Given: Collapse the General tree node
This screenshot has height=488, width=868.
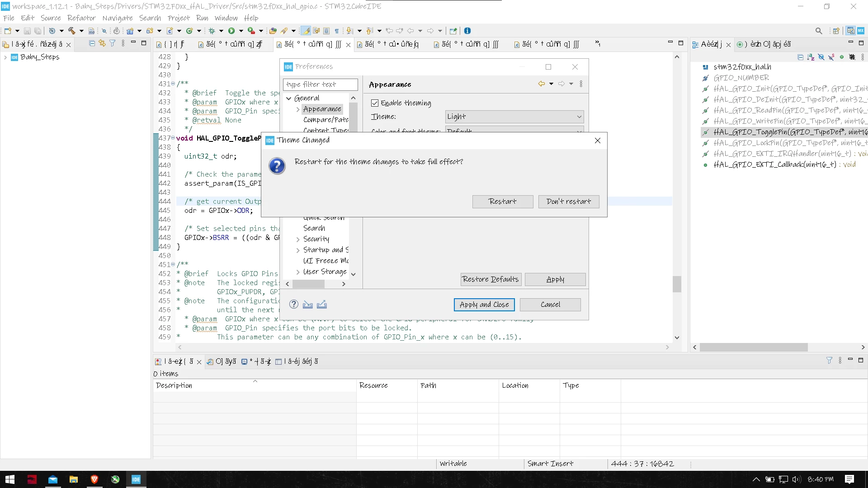Looking at the screenshot, I should pyautogui.click(x=288, y=98).
